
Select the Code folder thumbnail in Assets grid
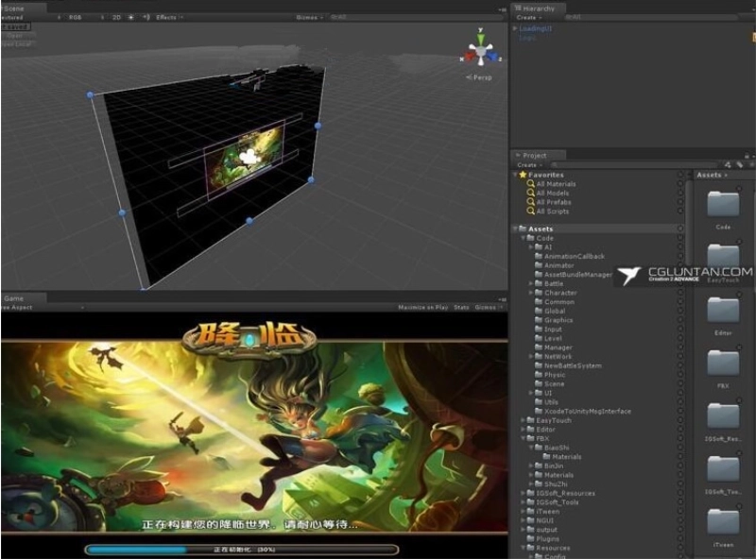pyautogui.click(x=723, y=204)
